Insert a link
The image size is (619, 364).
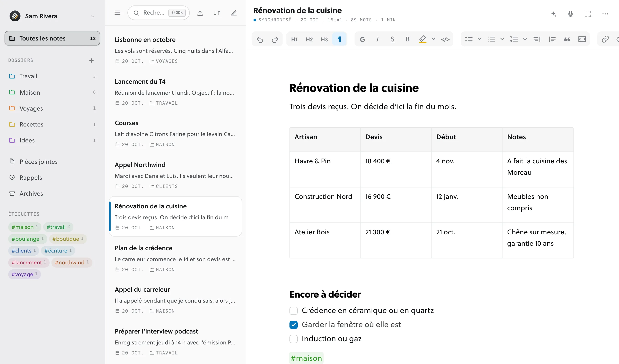pyautogui.click(x=605, y=39)
